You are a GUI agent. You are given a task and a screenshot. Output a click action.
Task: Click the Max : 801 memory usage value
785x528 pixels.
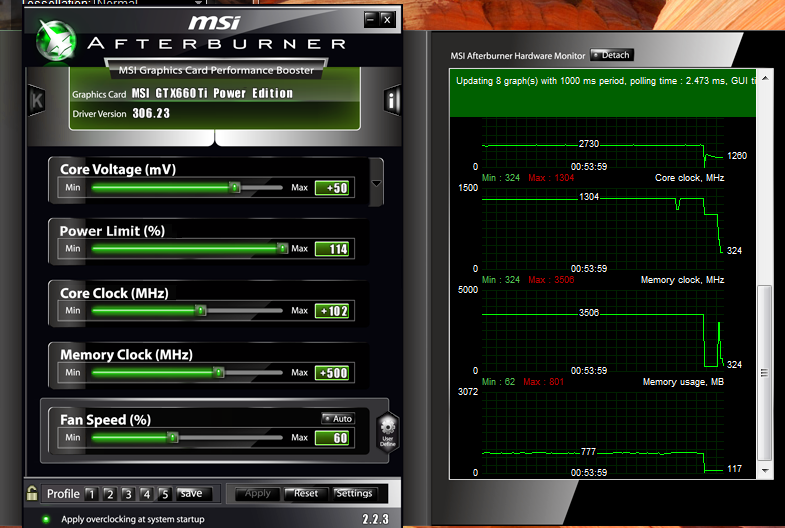[x=543, y=382]
